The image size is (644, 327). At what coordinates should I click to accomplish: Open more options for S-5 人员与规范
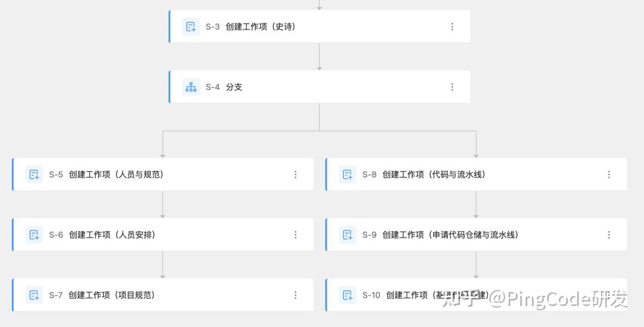coord(296,174)
